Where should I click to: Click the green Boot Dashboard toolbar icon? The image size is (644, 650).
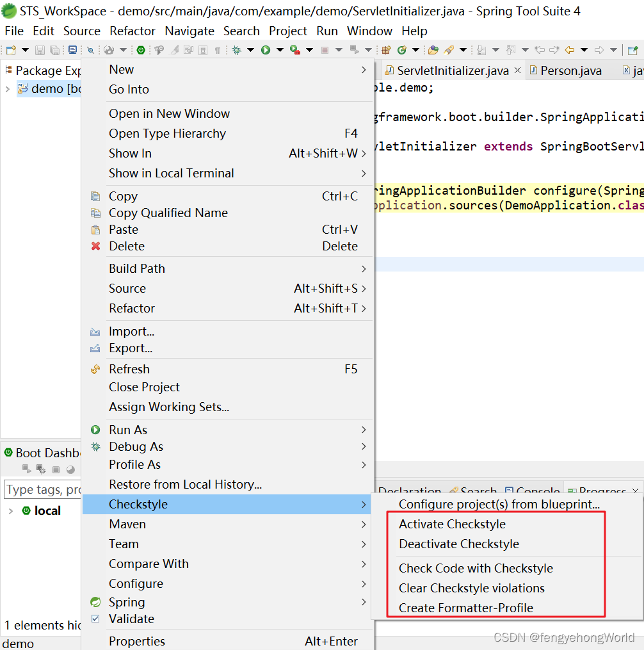coord(141,50)
